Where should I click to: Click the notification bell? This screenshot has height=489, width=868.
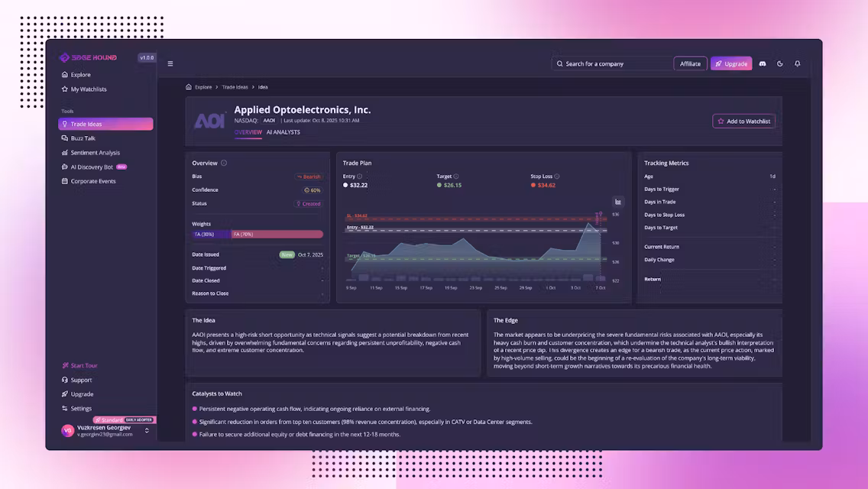point(797,63)
